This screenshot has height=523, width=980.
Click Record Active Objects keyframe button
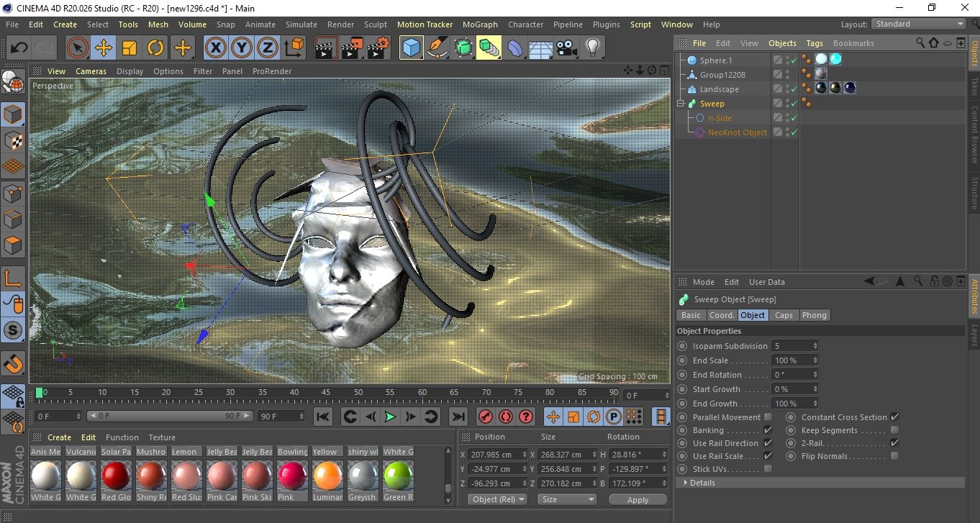[x=486, y=417]
